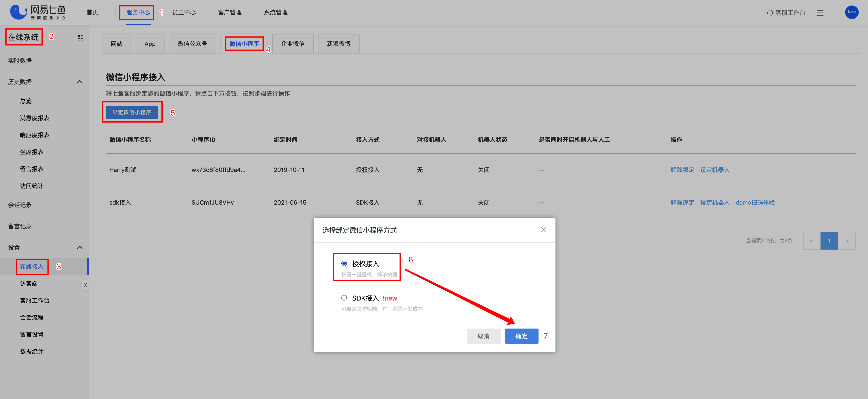
Task: Open 总览 in sidebar
Action: 26,101
